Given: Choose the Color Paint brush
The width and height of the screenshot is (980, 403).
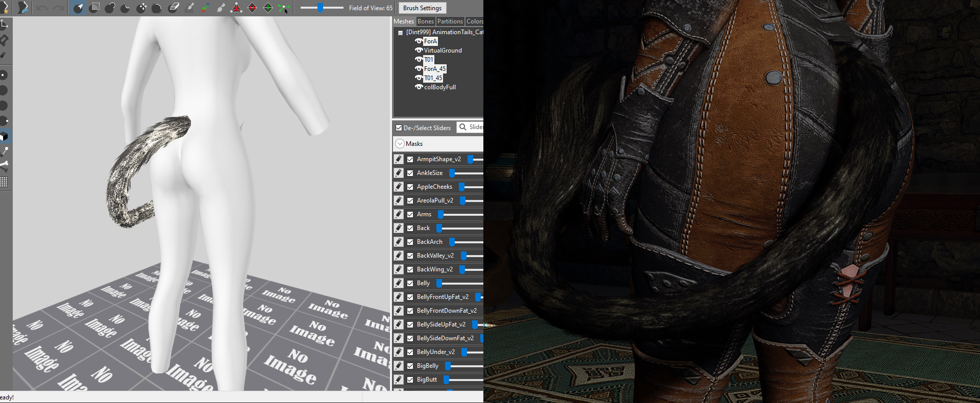Looking at the screenshot, I should (205, 8).
